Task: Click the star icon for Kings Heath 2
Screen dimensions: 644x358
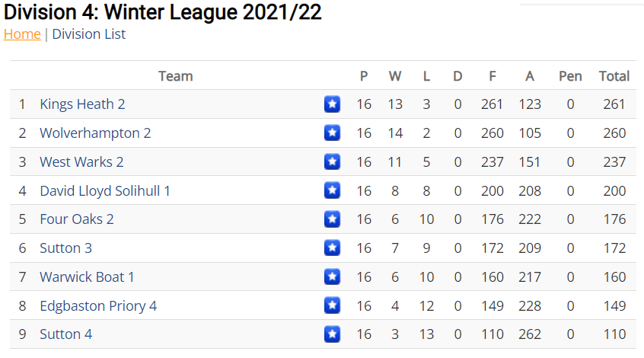Action: [x=332, y=104]
